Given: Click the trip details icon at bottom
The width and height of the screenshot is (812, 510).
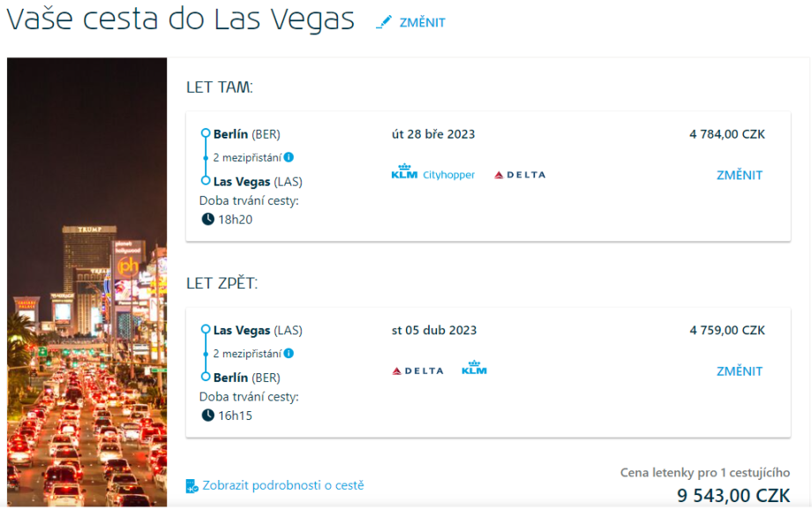Looking at the screenshot, I should click(x=192, y=486).
